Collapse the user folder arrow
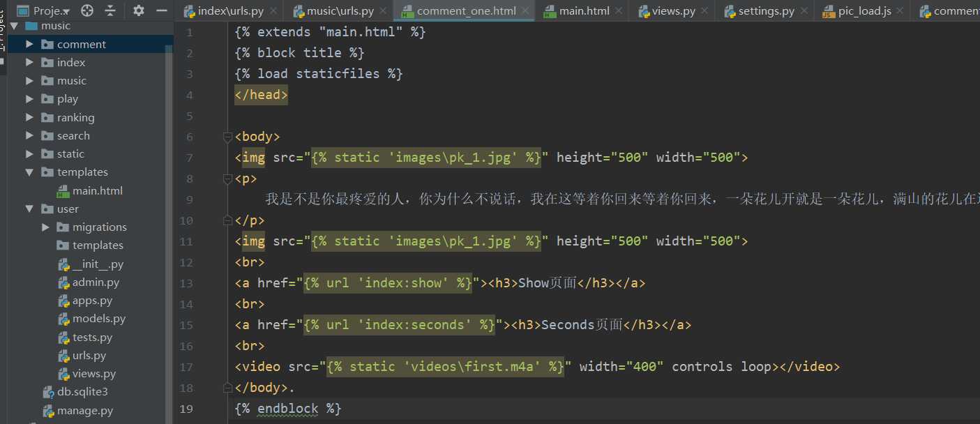This screenshot has width=980, height=424. pyautogui.click(x=29, y=209)
